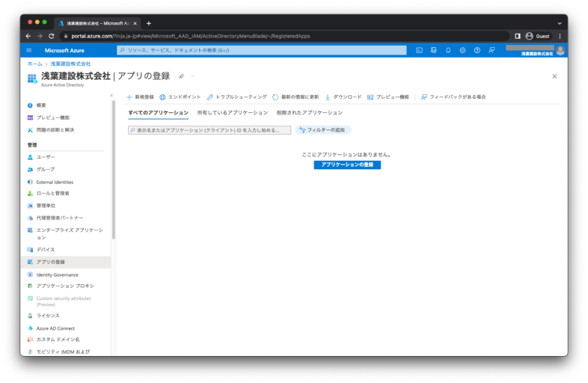The image size is (588, 383).
Task: Open デバイス in the sidebar
Action: pyautogui.click(x=41, y=250)
